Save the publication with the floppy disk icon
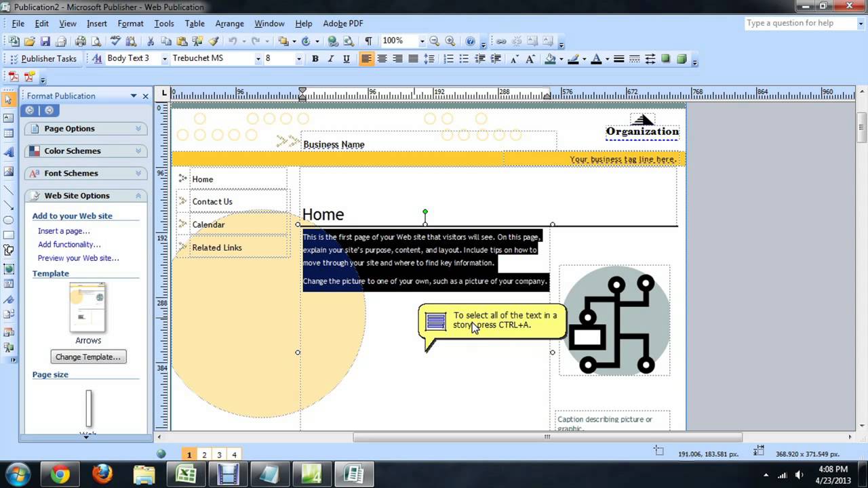Screen dimensions: 868x488 [x=45, y=41]
